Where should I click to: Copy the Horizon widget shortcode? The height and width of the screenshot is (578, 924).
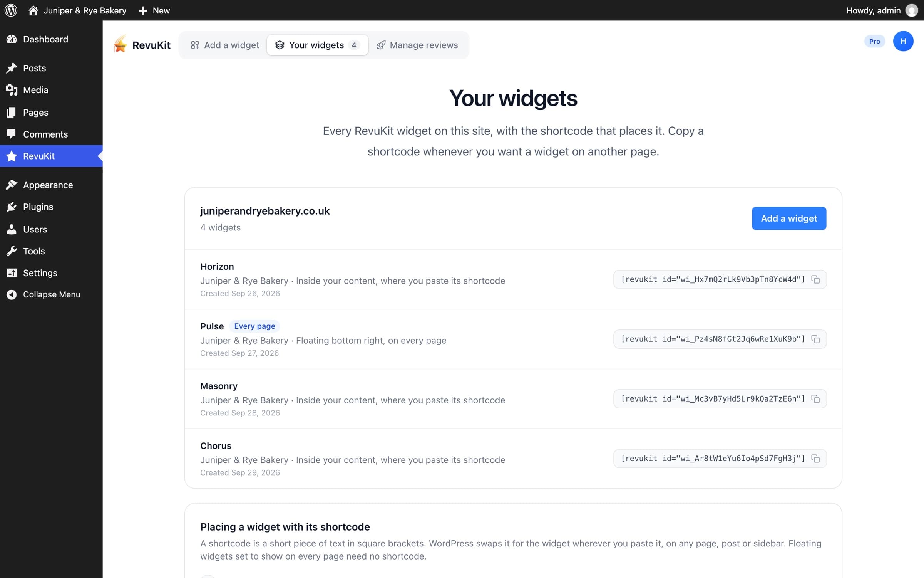pos(815,279)
